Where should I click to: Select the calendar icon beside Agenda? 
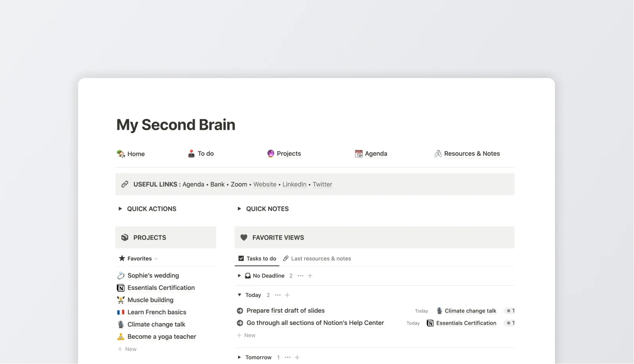coord(359,154)
